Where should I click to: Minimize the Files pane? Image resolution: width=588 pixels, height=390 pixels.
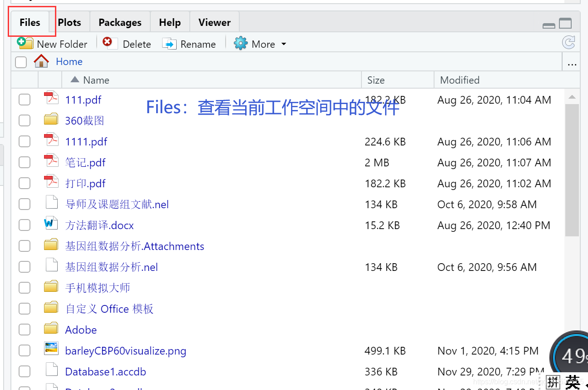(x=549, y=25)
